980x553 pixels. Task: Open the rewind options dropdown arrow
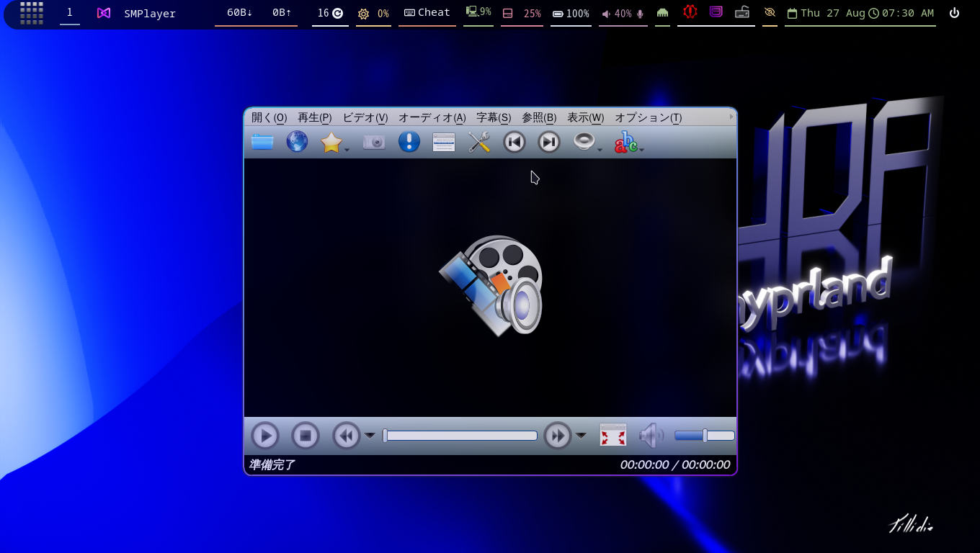point(370,435)
